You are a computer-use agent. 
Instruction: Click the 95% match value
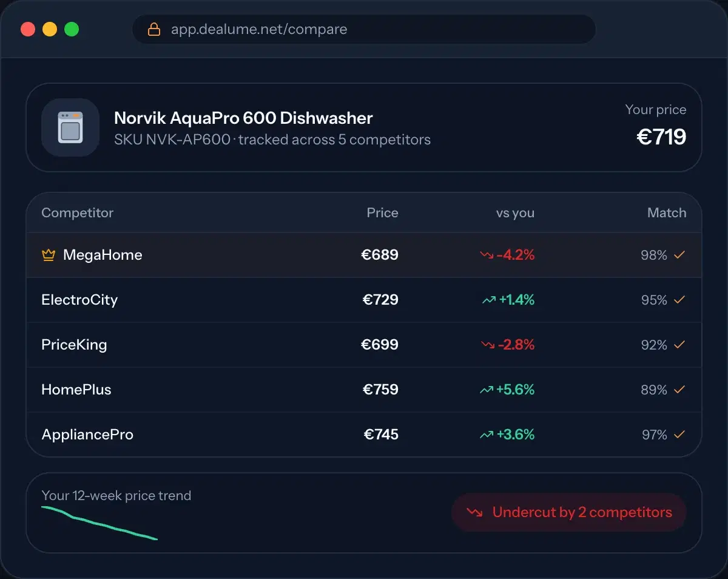[x=654, y=300]
